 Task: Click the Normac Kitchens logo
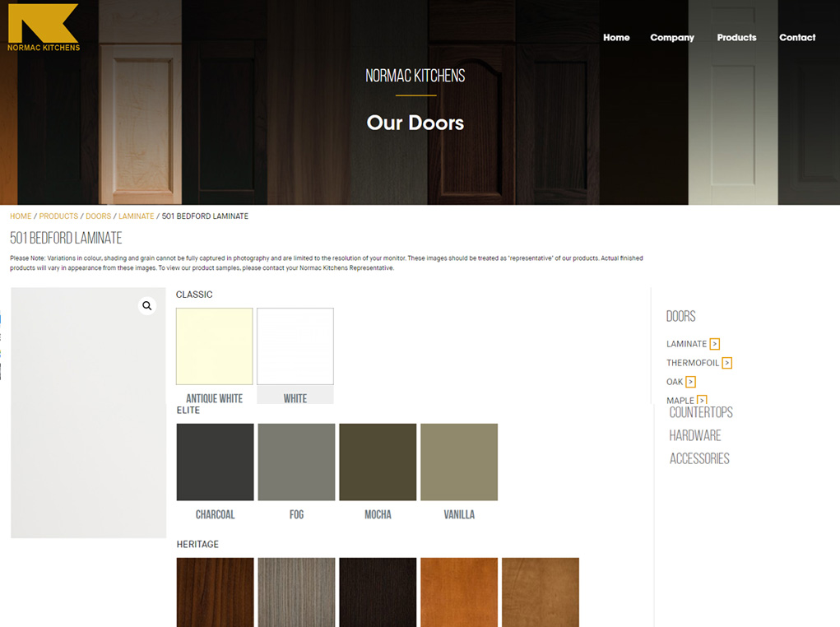pyautogui.click(x=44, y=28)
